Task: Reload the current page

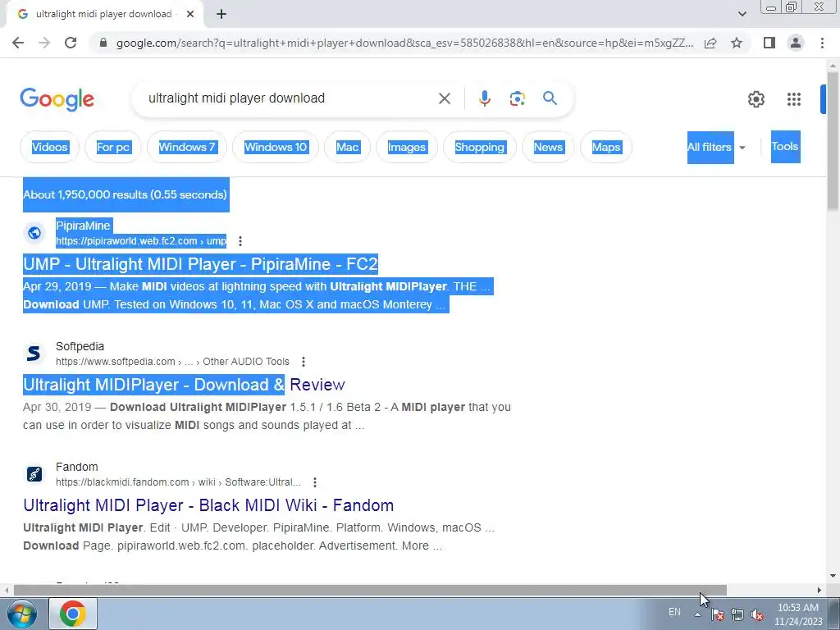Action: pyautogui.click(x=71, y=43)
